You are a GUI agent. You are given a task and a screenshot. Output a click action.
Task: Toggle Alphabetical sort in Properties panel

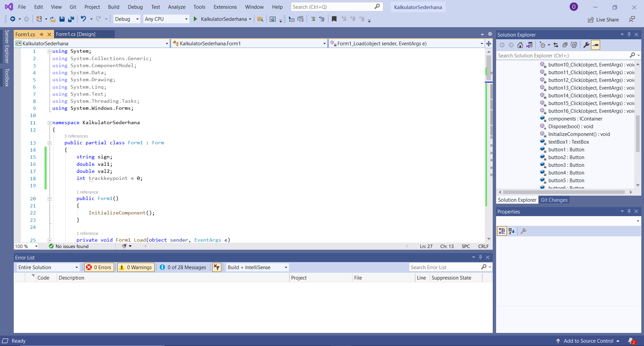[x=512, y=231]
